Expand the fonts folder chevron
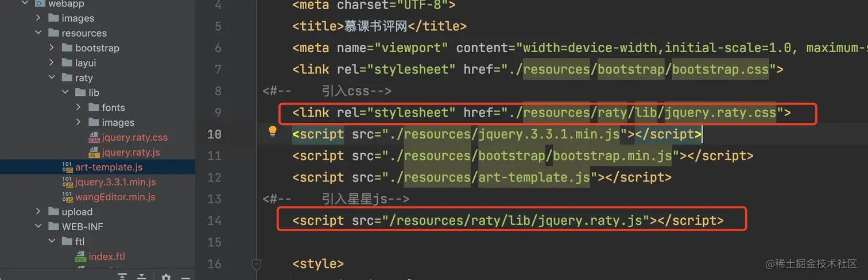 (78, 108)
